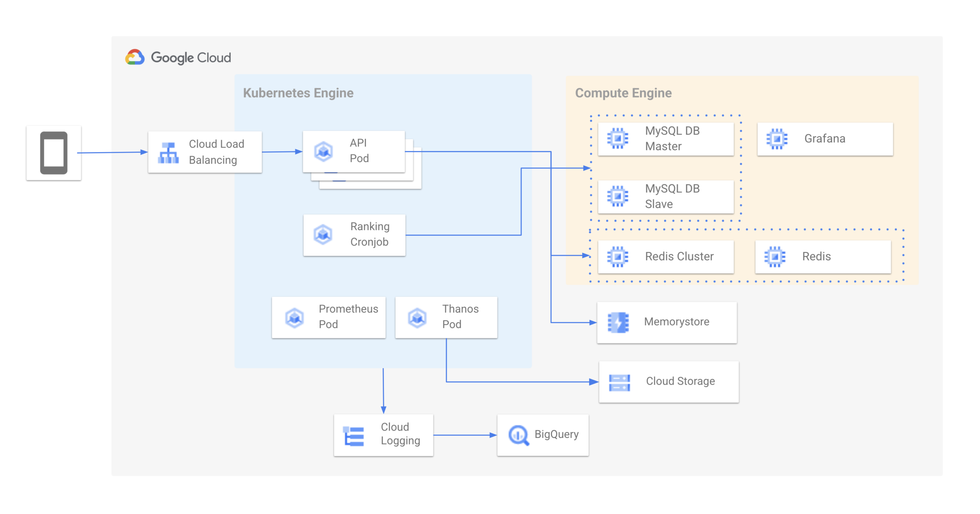The height and width of the screenshot is (514, 980).
Task: Click the Redis Cluster chip icon
Action: tap(617, 256)
